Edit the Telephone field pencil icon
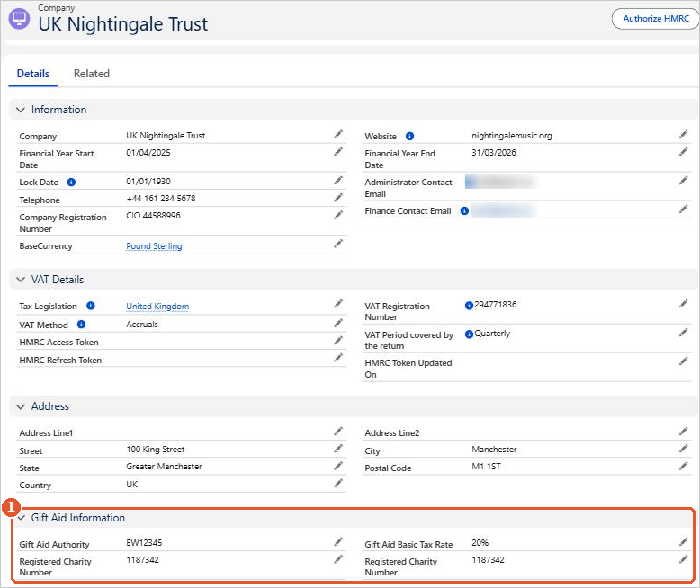Viewport: 700px width, 588px height. 338,198
